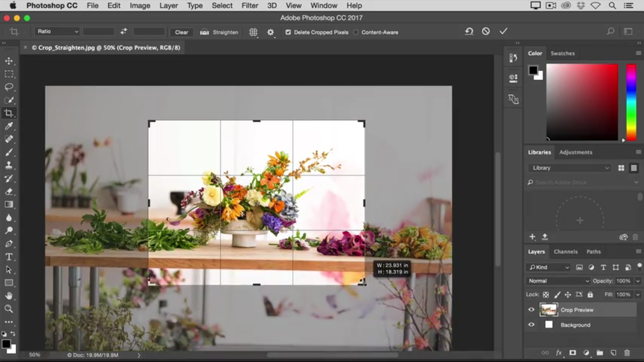Screen dimensions: 644x362
Task: Cancel the crop operation
Action: [x=486, y=31]
